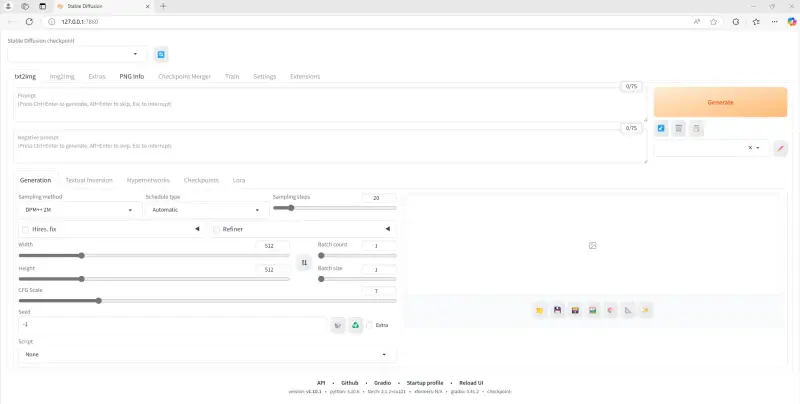Click the save image floppy icon
The height and width of the screenshot is (404, 800).
[x=558, y=310]
